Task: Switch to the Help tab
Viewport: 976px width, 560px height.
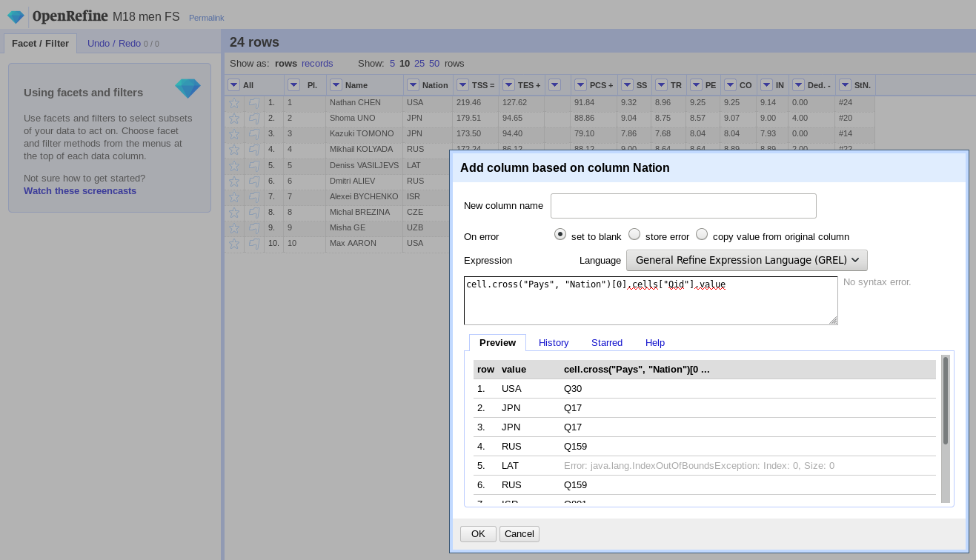Action: coord(655,342)
